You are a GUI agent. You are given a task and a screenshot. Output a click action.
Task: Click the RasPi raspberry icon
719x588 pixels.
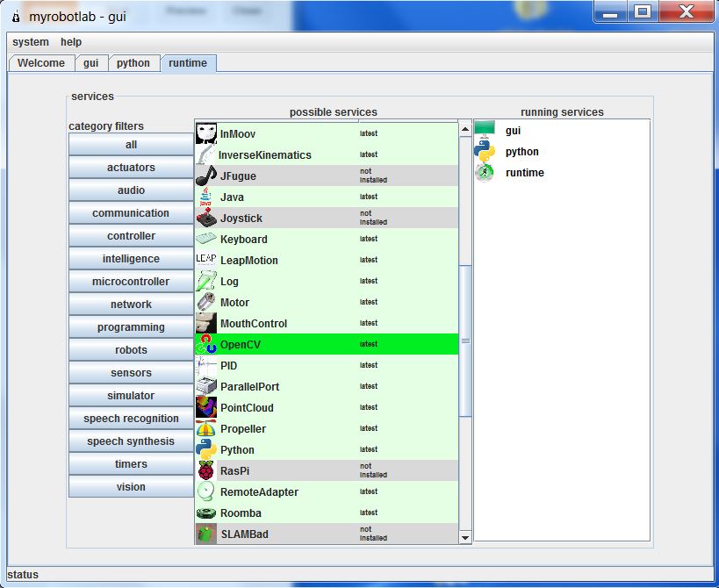point(206,470)
